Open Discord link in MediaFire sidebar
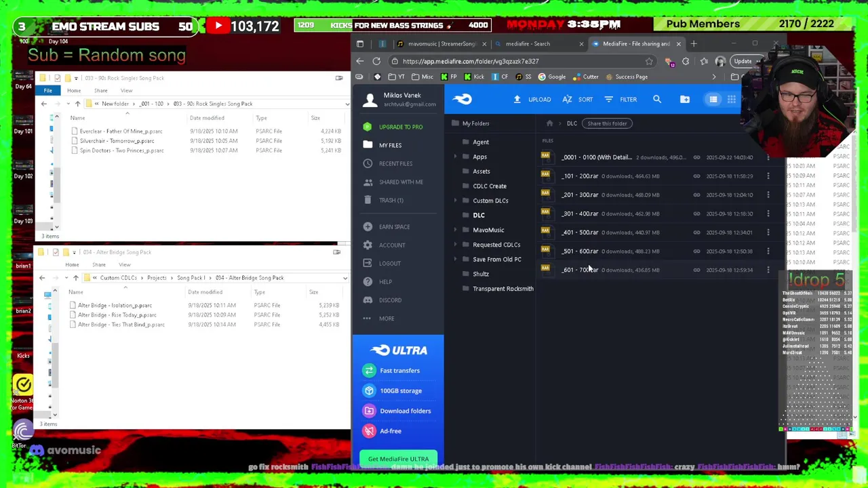This screenshot has height=488, width=868. pos(383,300)
